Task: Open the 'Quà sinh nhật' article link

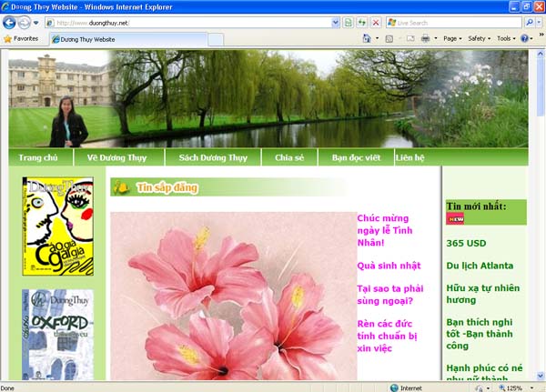Action: tap(389, 266)
